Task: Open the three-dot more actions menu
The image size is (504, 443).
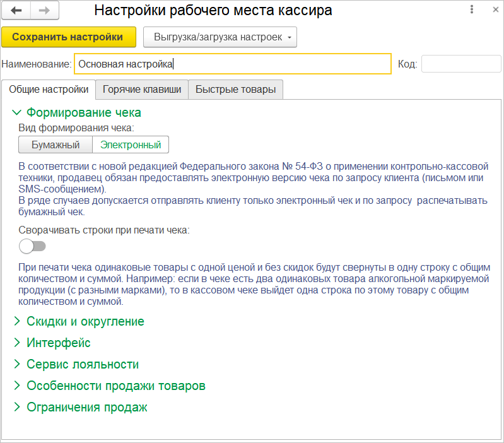Action: [472, 9]
